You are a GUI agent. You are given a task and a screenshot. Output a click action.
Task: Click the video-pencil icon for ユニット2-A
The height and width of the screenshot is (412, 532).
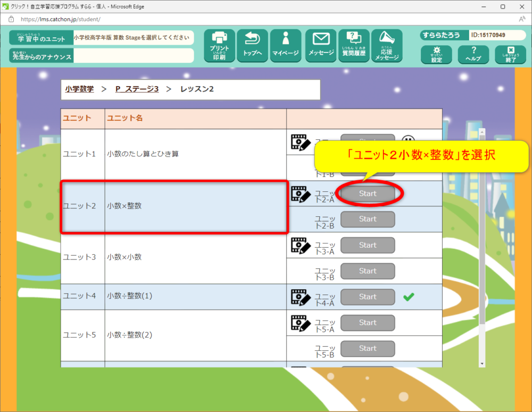click(x=301, y=194)
